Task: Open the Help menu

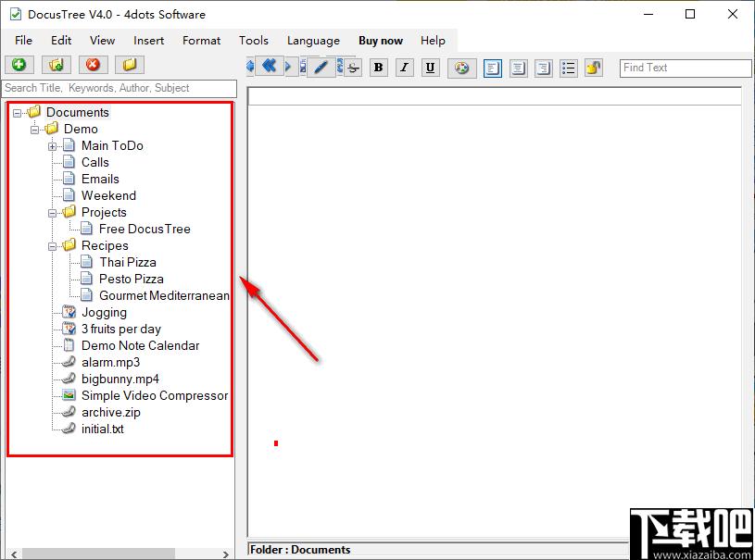Action: click(433, 41)
